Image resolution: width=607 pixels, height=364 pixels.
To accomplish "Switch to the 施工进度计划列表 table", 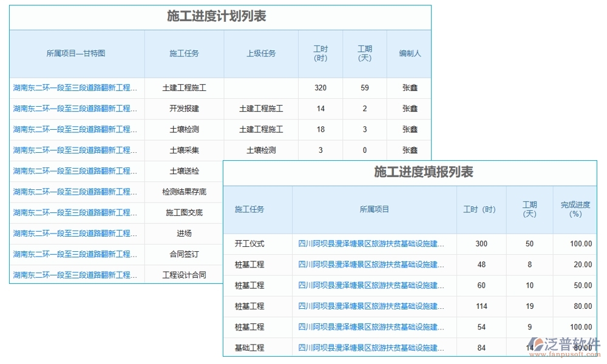I will pos(220,16).
